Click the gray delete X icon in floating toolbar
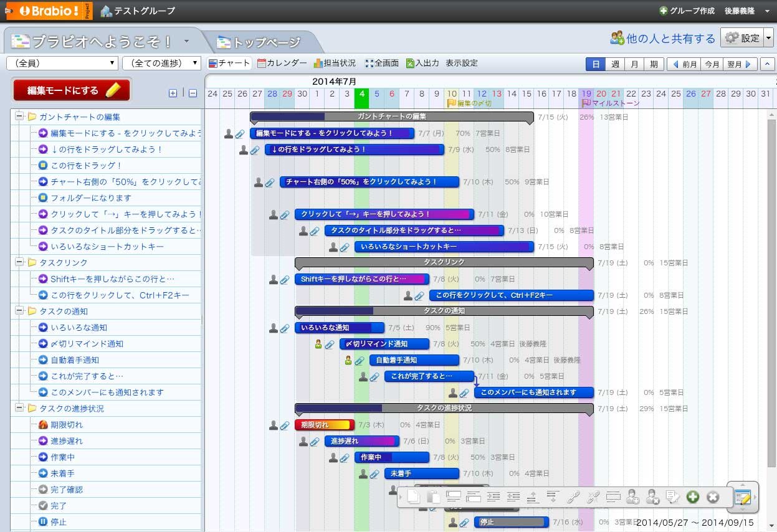The image size is (777, 532). coord(713,497)
